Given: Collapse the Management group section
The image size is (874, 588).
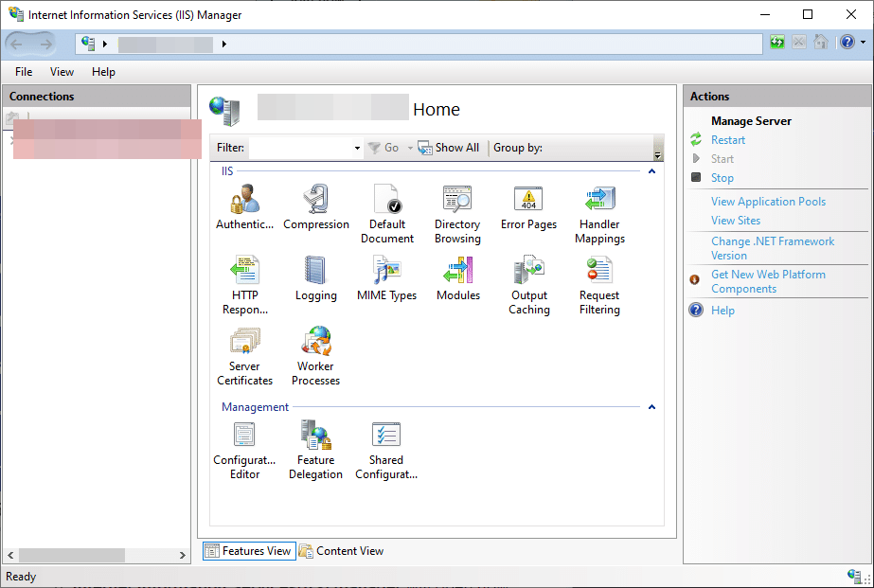Looking at the screenshot, I should 651,407.
